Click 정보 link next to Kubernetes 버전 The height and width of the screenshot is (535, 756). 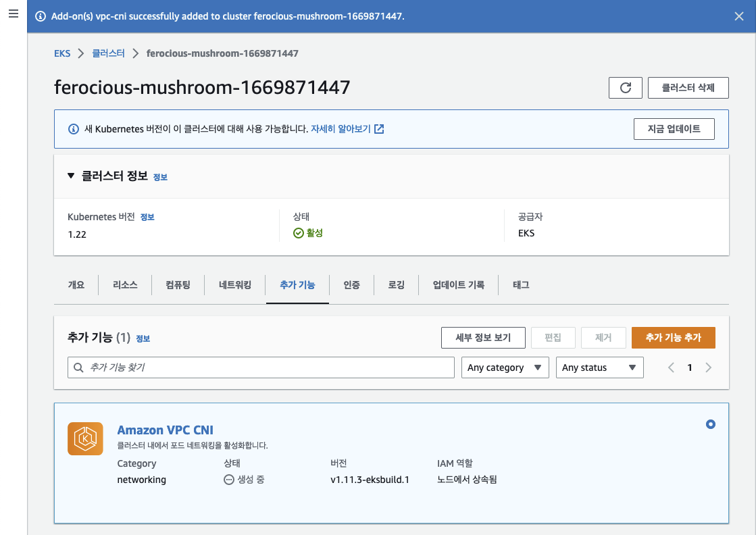click(x=147, y=218)
